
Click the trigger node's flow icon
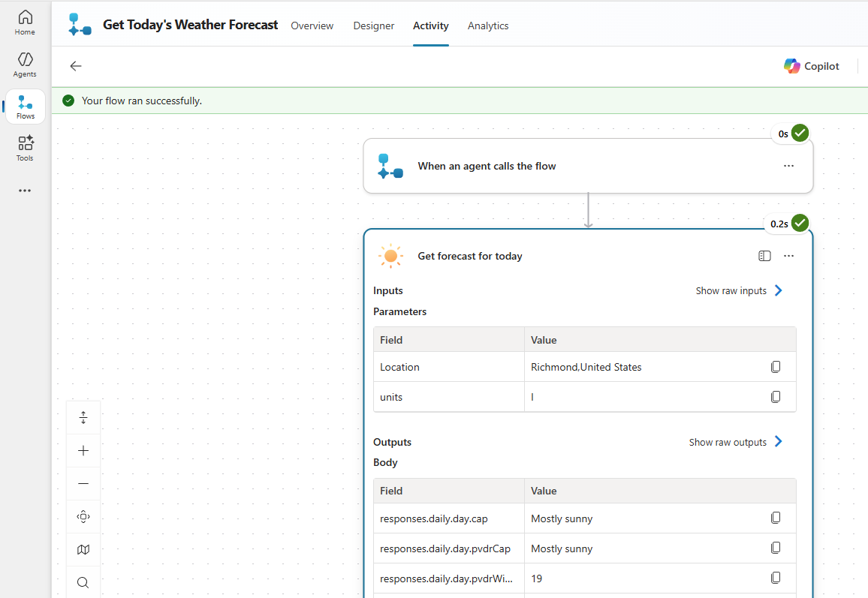pyautogui.click(x=390, y=166)
